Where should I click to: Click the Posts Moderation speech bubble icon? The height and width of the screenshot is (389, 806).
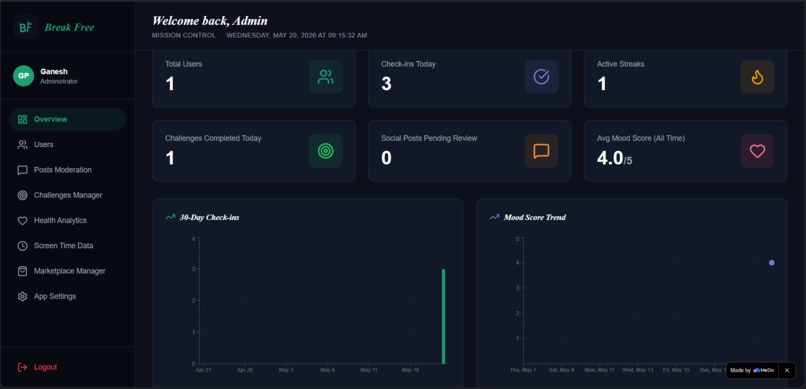[22, 170]
